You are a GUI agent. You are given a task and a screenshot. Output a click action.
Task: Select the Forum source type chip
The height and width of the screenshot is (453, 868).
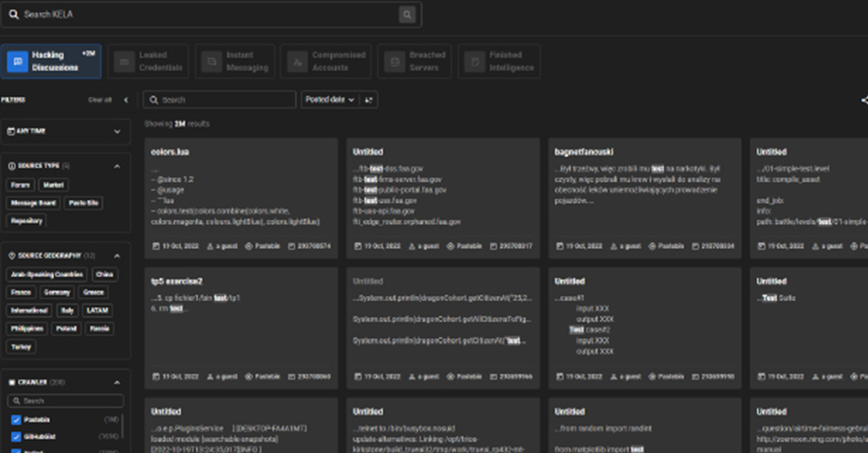[21, 185]
